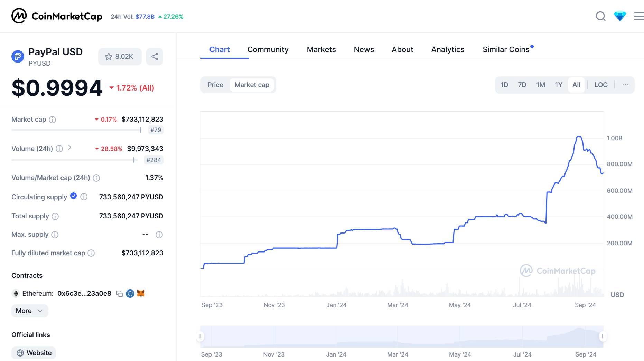Viewport: 644px width, 361px height.
Task: Click the volume rank progress bar
Action: coord(74,160)
